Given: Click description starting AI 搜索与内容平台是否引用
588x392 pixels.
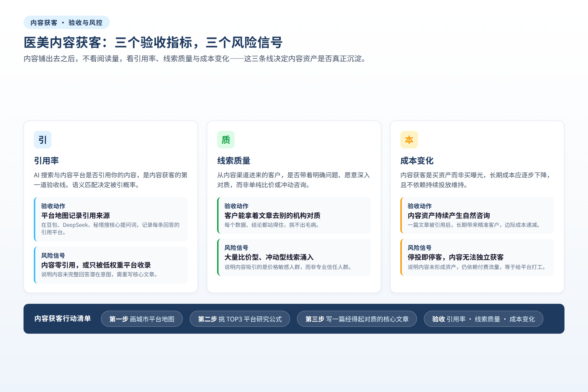Looking at the screenshot, I should click(x=110, y=180).
